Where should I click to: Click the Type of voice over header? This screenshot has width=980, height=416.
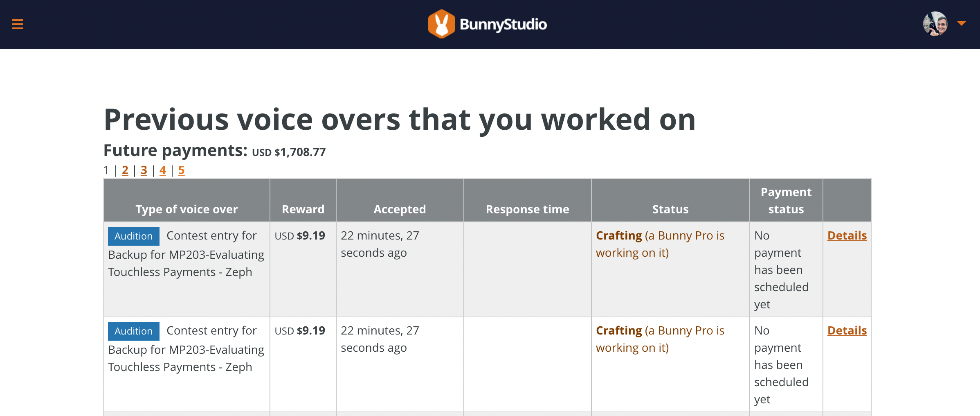187,209
